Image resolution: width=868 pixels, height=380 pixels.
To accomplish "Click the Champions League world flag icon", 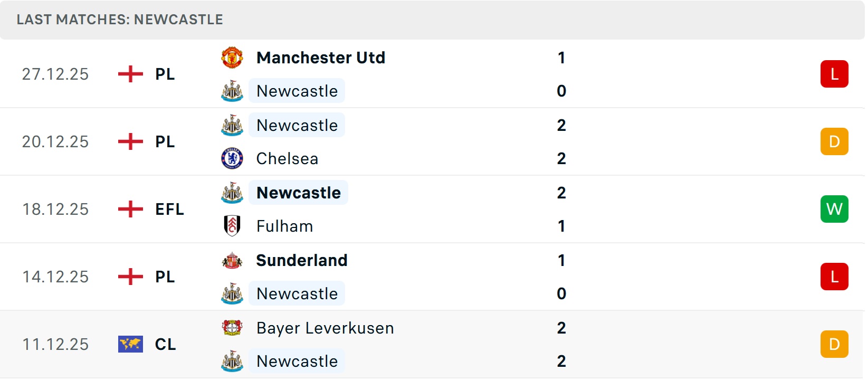I will (130, 344).
